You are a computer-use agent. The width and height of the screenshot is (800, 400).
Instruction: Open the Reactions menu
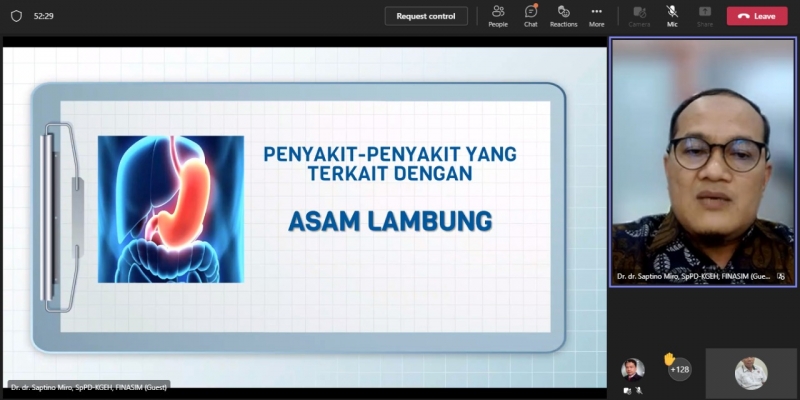[x=563, y=15]
